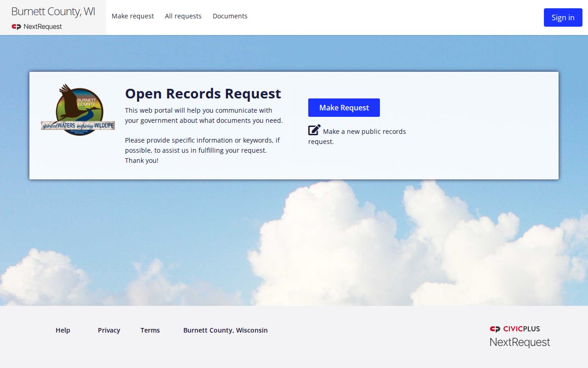
Task: Click the Open Records Request heading
Action: [203, 93]
